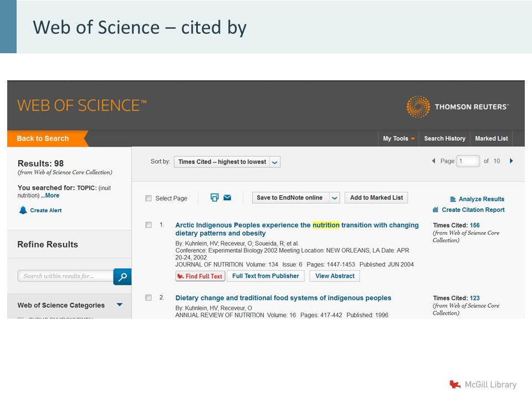Go to next page arrow
Viewport: 532px width, 399px height.
[x=511, y=161]
